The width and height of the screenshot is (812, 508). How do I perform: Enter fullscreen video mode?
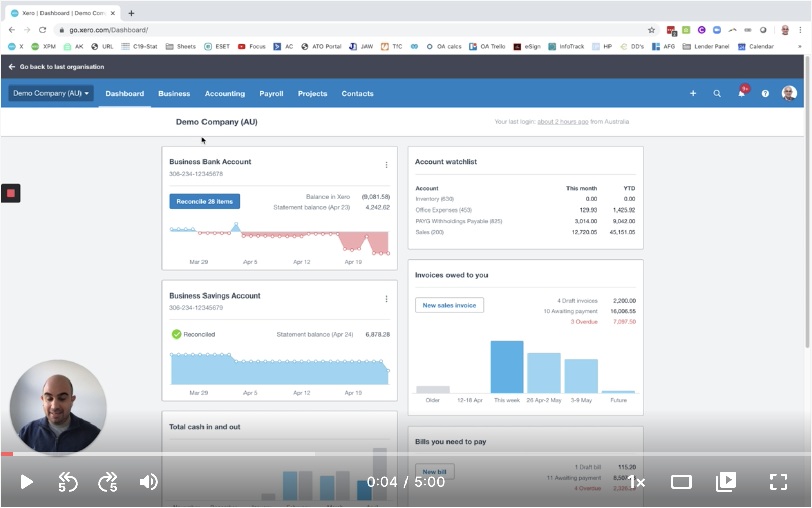(778, 482)
